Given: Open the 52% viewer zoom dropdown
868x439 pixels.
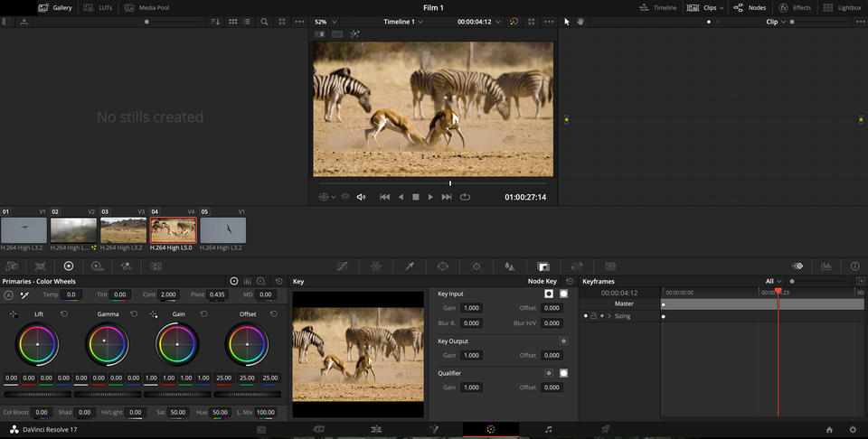Looking at the screenshot, I should pos(325,22).
